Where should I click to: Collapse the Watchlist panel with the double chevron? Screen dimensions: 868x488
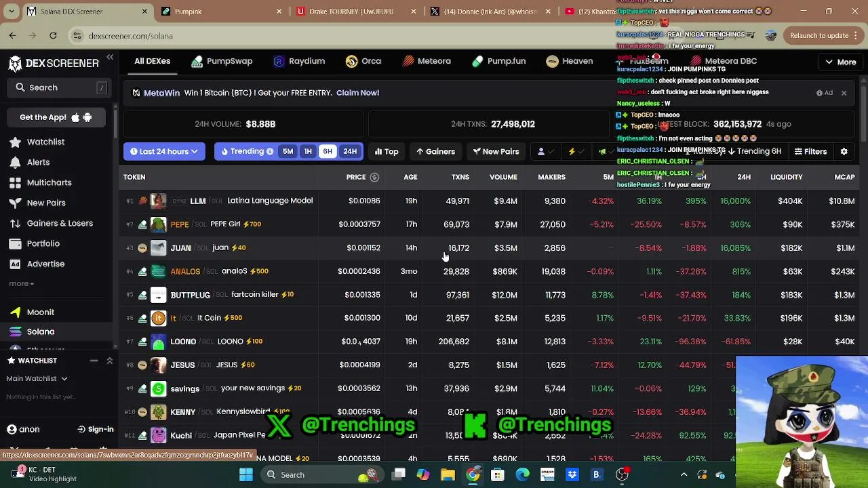(110, 361)
